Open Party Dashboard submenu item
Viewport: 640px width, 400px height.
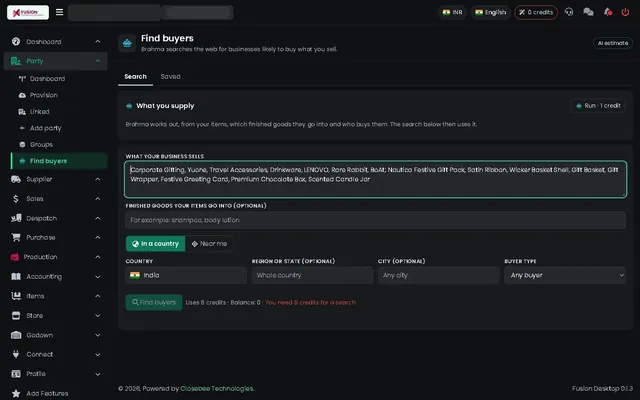coord(47,79)
